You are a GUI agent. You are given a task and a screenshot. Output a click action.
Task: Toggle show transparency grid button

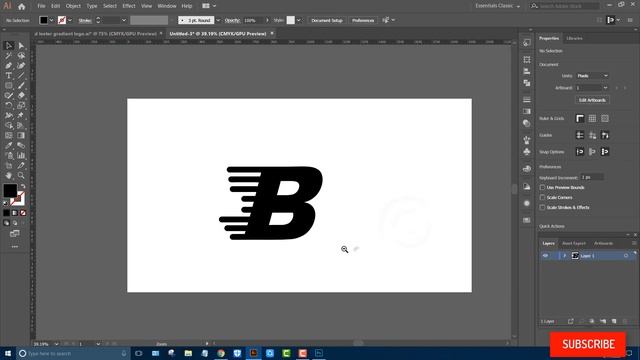tap(605, 118)
